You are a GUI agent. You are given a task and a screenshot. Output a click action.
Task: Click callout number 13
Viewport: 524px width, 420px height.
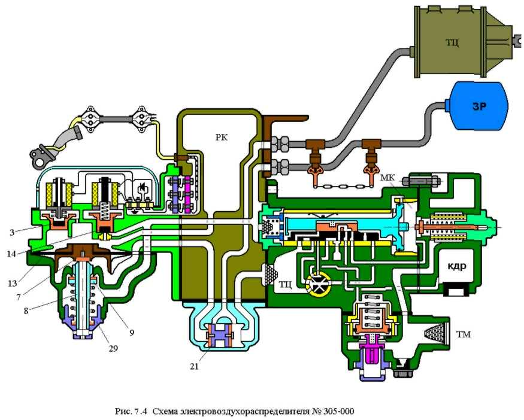point(12,284)
